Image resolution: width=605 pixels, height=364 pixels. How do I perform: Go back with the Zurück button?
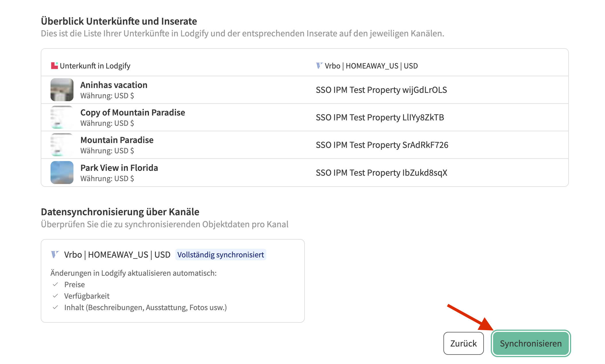click(463, 343)
